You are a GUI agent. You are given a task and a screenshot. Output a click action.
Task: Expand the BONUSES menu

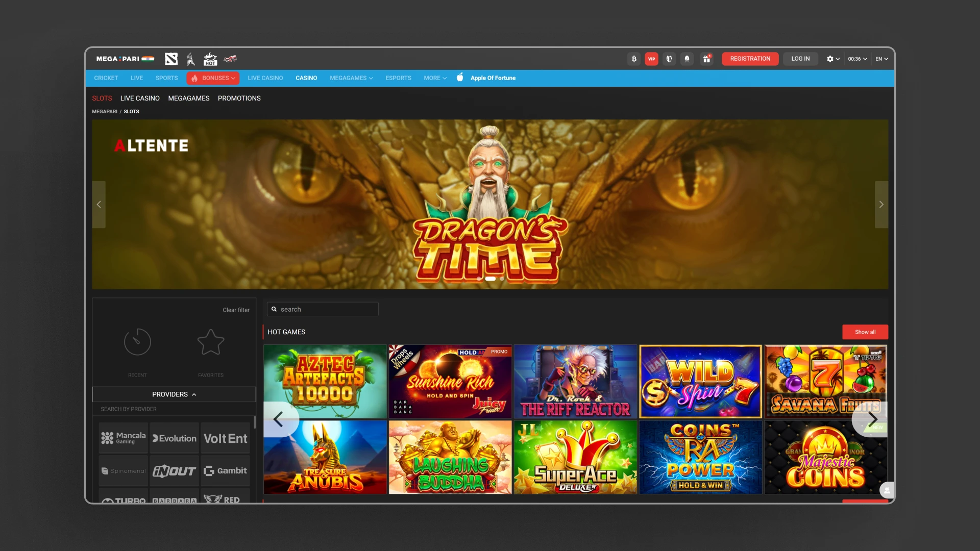click(x=213, y=78)
